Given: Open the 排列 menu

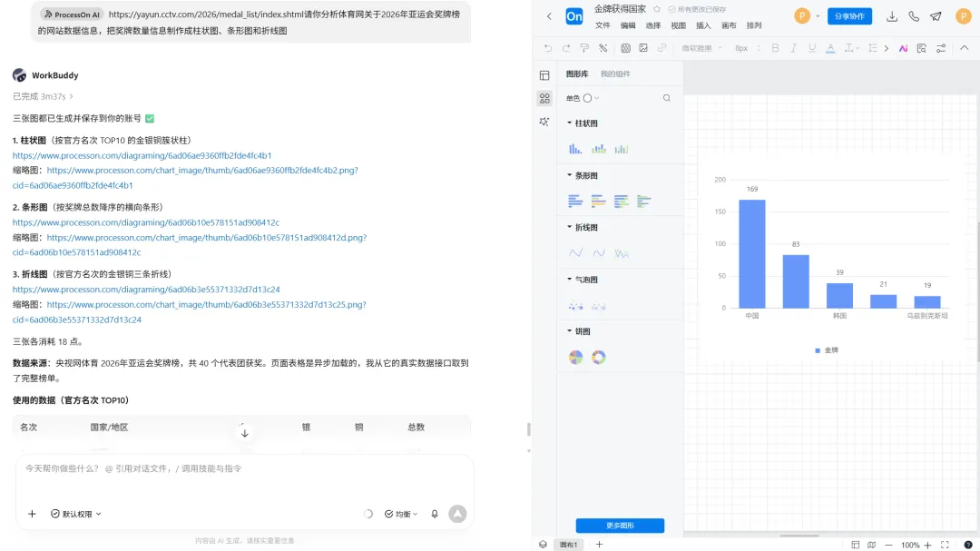Looking at the screenshot, I should pyautogui.click(x=754, y=25).
